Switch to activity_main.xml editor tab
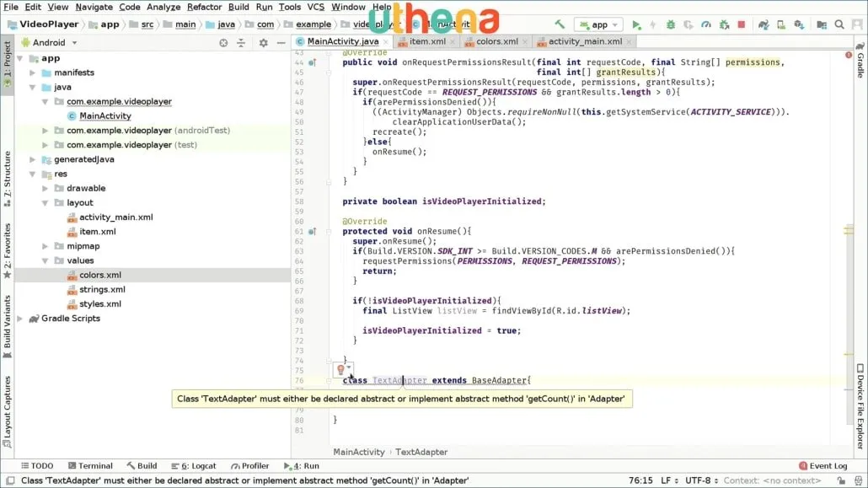Viewport: 868px width, 488px height. 585,41
